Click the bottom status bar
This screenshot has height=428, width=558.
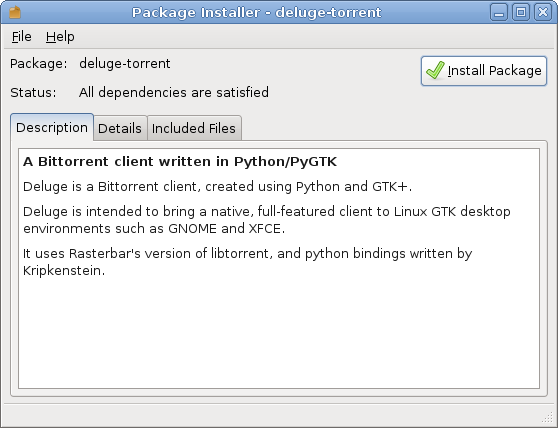279,415
